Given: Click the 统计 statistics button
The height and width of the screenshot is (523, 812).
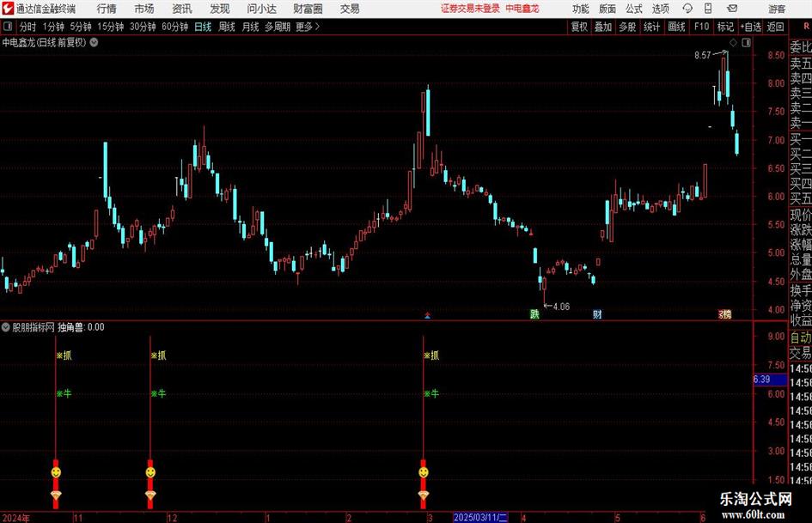Looking at the screenshot, I should click(651, 27).
